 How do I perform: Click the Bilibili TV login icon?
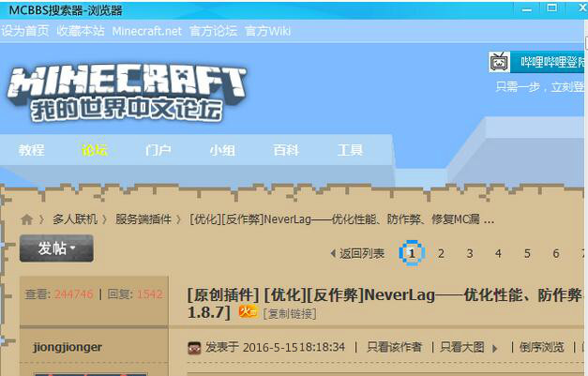tap(500, 62)
